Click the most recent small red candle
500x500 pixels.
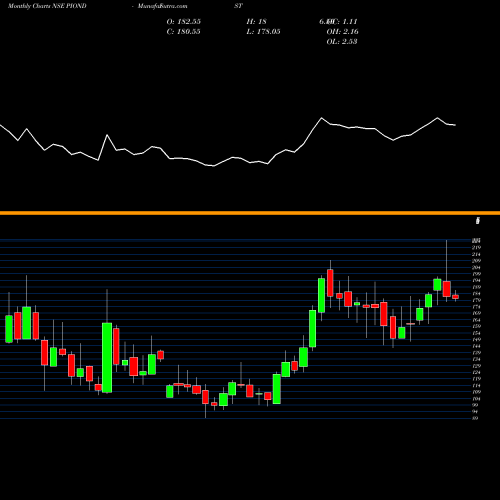pyautogui.click(x=455, y=297)
